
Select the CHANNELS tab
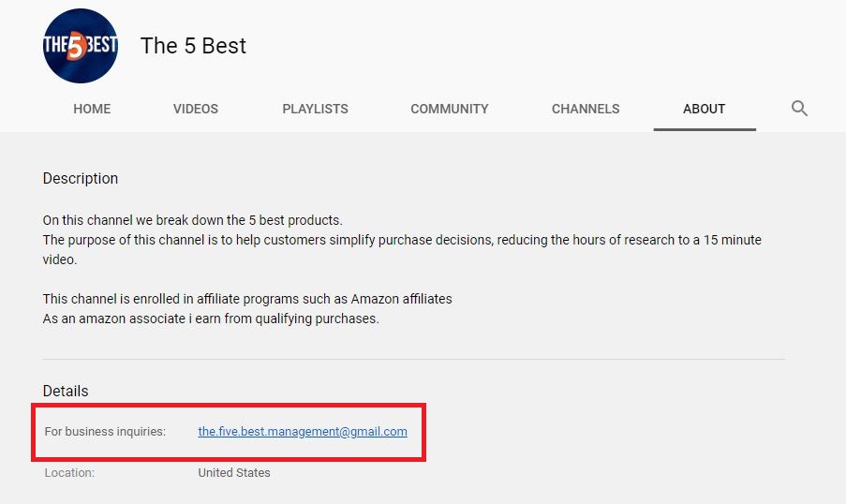[586, 109]
